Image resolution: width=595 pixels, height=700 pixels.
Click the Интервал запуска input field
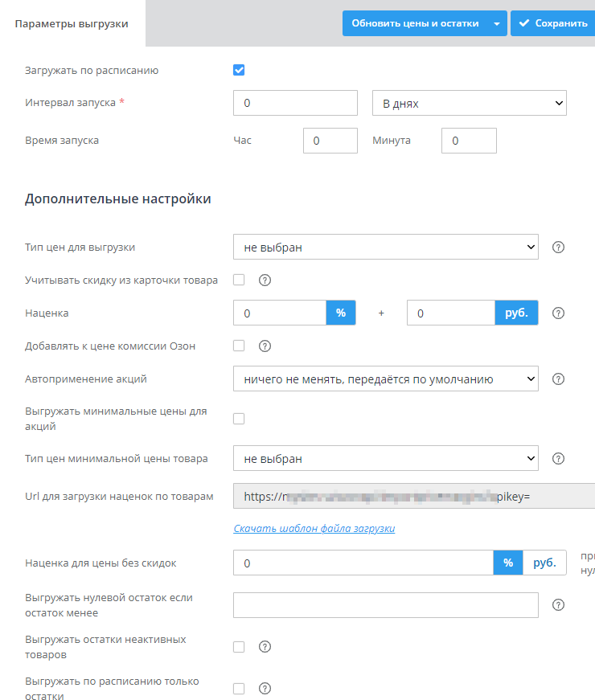[295, 104]
